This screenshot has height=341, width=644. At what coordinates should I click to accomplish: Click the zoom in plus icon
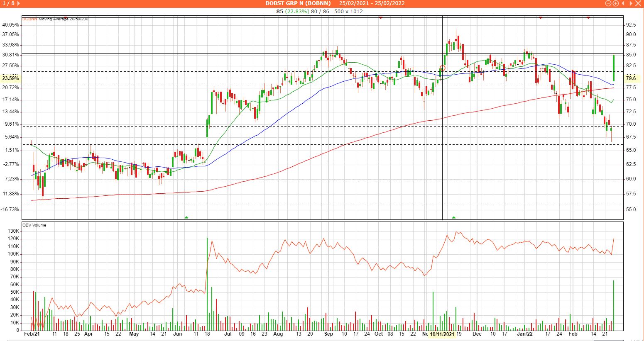pos(616,3)
